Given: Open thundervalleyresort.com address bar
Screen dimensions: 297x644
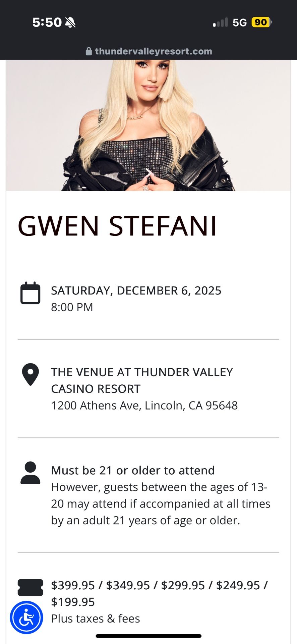Looking at the screenshot, I should click(153, 51).
